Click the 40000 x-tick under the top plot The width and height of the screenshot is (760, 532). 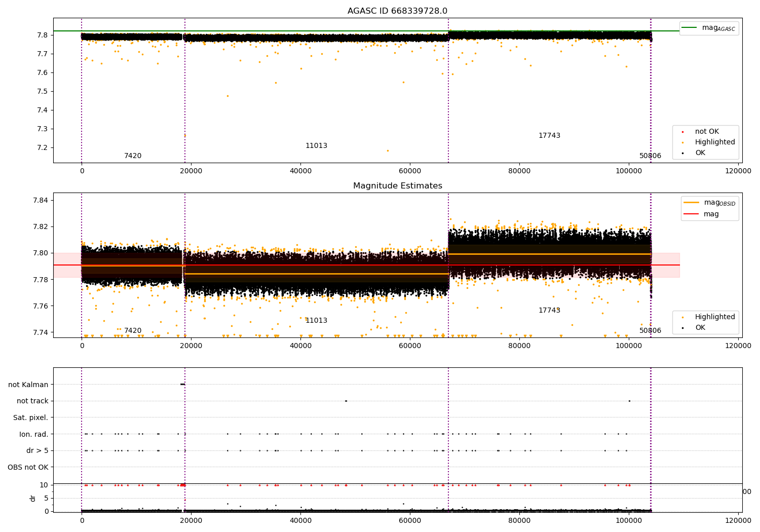300,171
